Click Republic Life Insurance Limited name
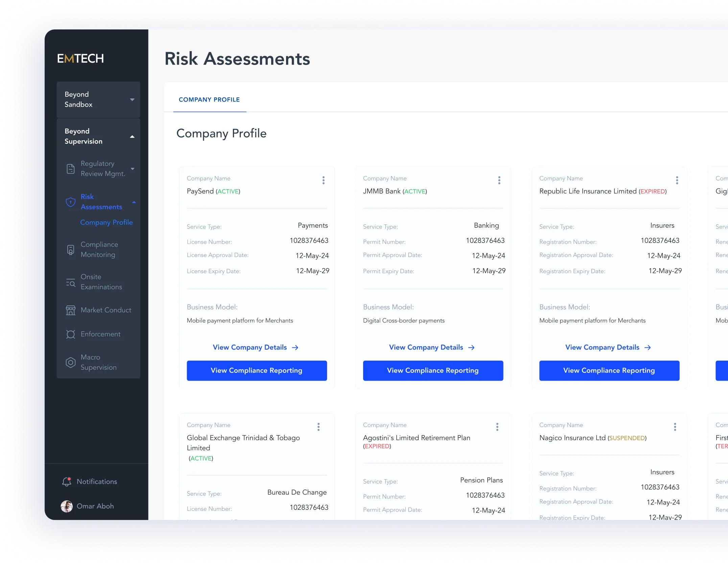Image resolution: width=728 pixels, height=564 pixels. pos(588,191)
